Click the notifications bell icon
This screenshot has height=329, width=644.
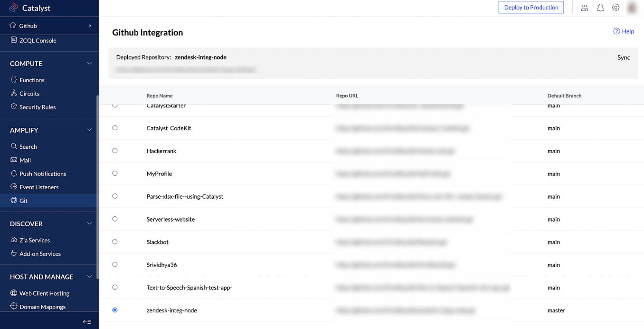pyautogui.click(x=600, y=8)
